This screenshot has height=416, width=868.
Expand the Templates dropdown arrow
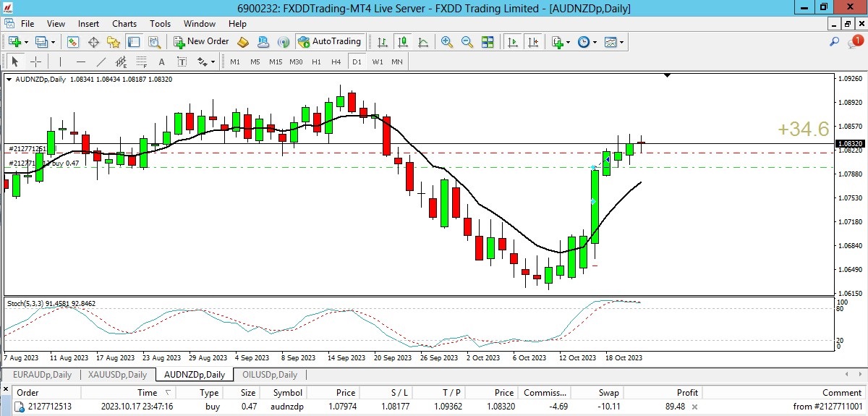pyautogui.click(x=622, y=42)
